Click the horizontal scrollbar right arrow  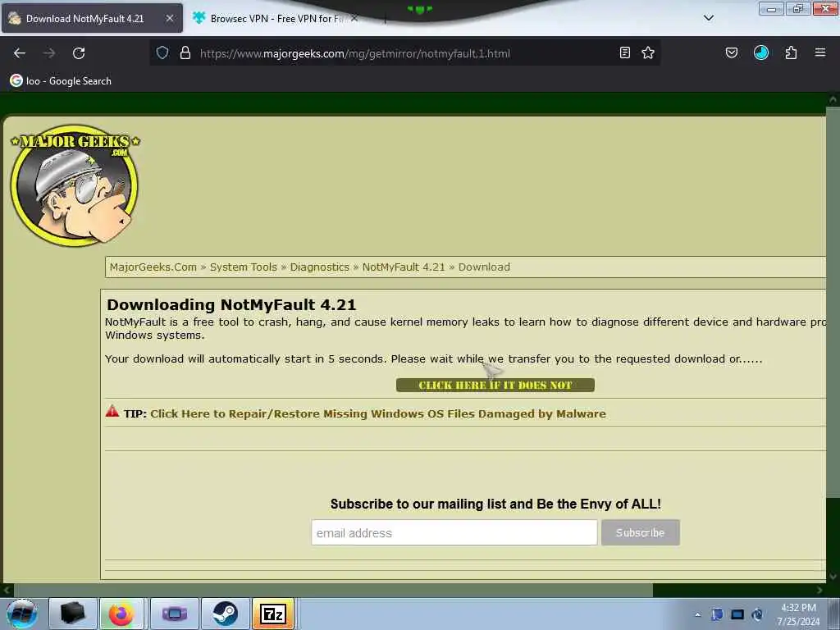pyautogui.click(x=819, y=591)
